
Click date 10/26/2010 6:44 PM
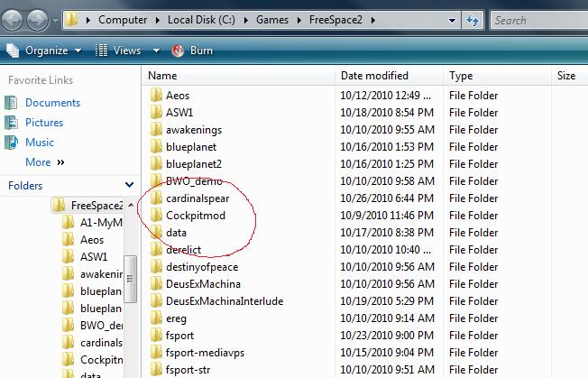(x=387, y=198)
